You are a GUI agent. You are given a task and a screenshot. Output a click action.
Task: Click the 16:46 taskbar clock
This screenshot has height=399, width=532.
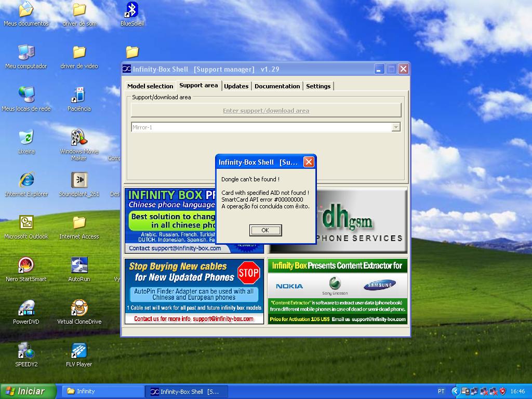(517, 391)
